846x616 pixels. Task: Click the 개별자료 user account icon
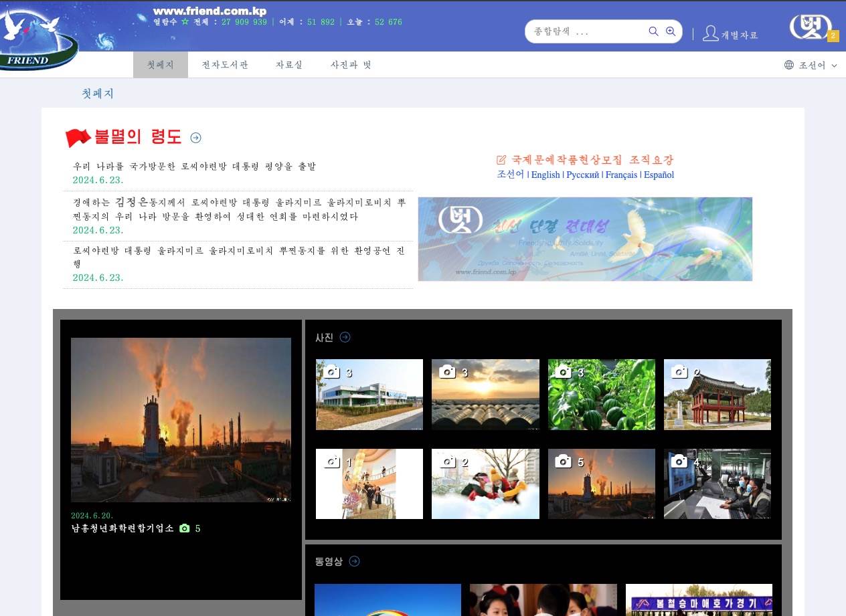point(710,33)
